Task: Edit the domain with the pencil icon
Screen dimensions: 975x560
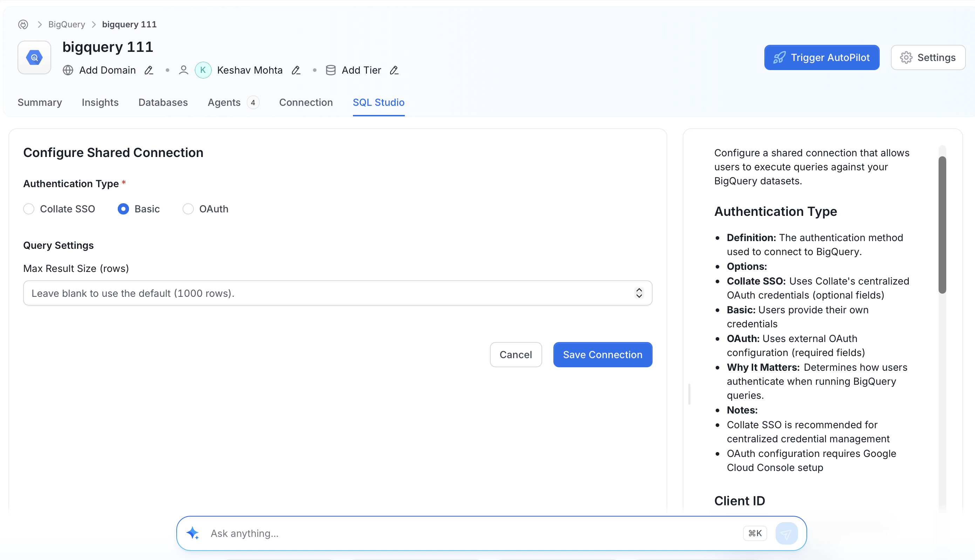Action: pos(149,70)
